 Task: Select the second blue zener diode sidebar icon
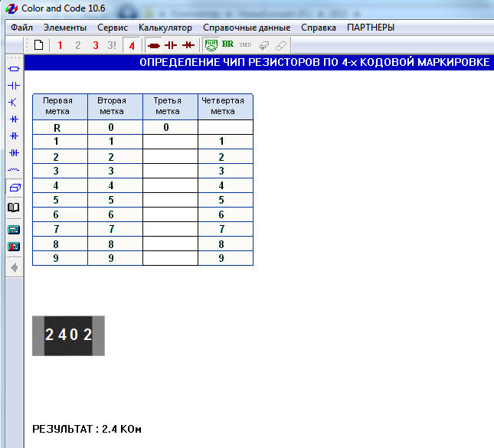[x=14, y=136]
